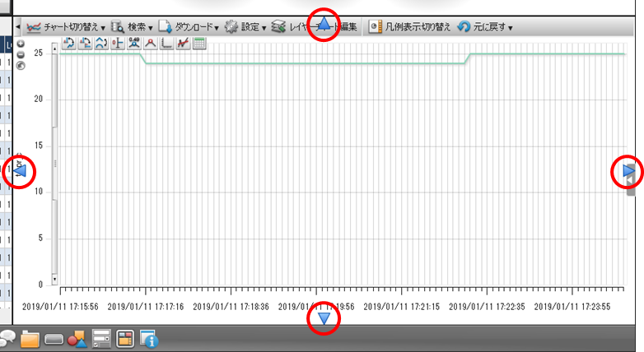Viewport: 644px width, 352px height.
Task: Click the Y-axis value 0
Action: [40, 285]
